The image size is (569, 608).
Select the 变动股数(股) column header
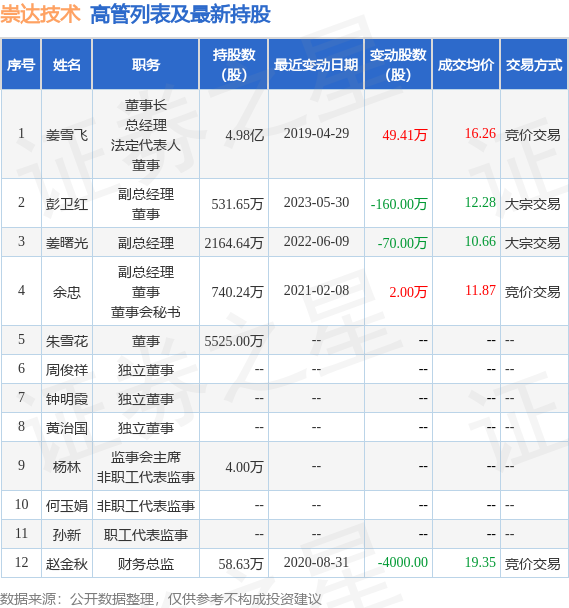(398, 64)
